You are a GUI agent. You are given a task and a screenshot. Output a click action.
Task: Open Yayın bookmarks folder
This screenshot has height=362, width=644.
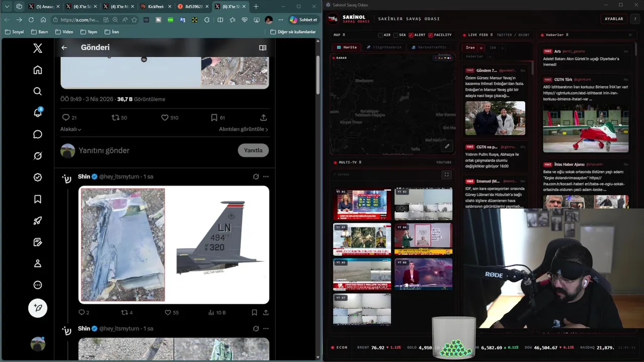pyautogui.click(x=89, y=32)
